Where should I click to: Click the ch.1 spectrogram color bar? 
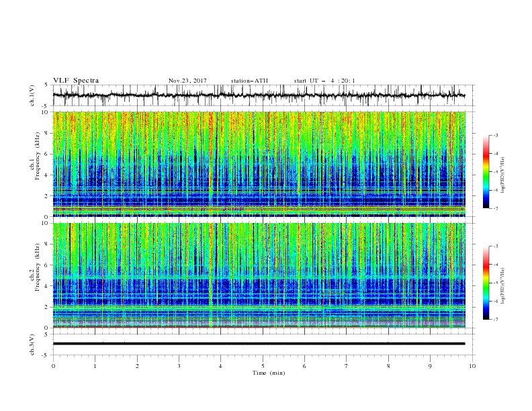(x=486, y=172)
